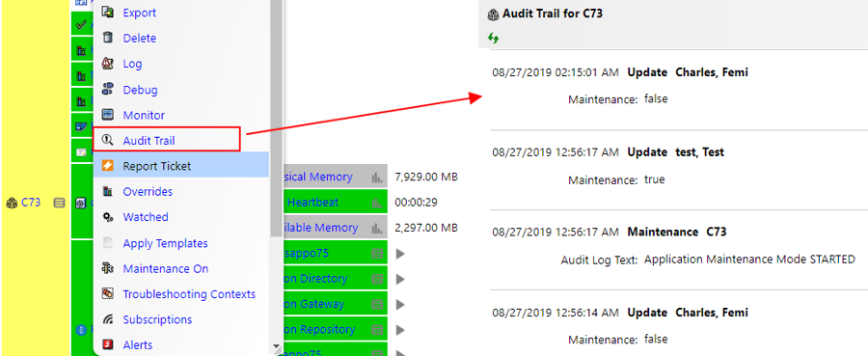Expand the triangle arrow beside the Gateway row
The width and height of the screenshot is (868, 356).
[401, 305]
